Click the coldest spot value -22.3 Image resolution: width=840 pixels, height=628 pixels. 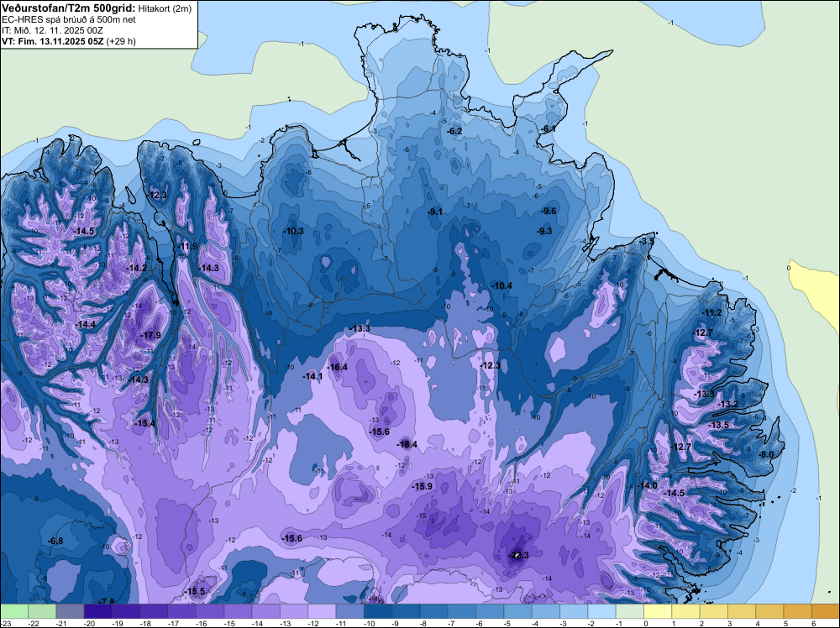tap(518, 555)
